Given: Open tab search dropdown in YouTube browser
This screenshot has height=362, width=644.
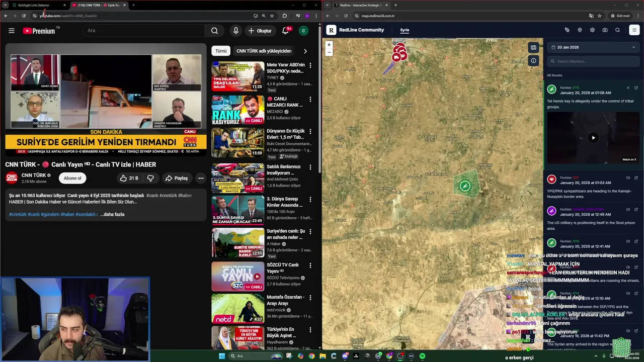Looking at the screenshot, I should pyautogui.click(x=6, y=5).
